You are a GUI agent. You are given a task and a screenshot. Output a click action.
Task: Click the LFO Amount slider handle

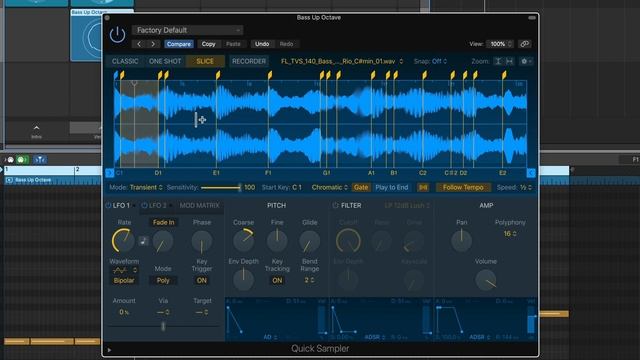click(163, 326)
